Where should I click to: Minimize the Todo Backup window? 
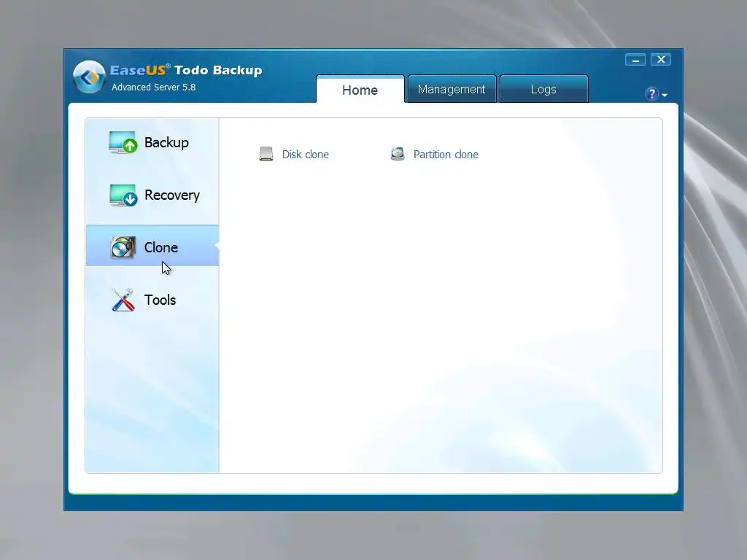[x=635, y=60]
